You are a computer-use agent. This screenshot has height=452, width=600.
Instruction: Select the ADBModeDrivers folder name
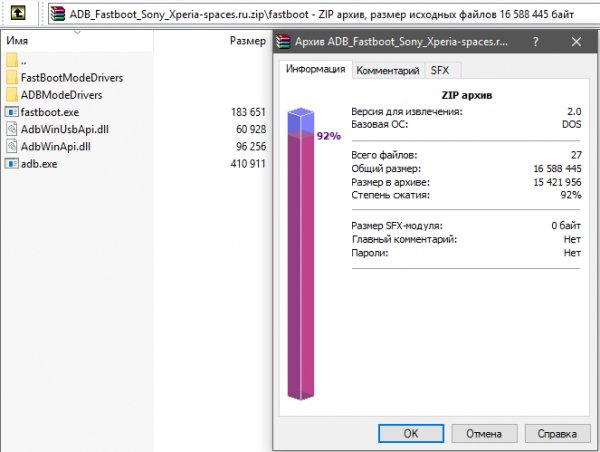(x=62, y=95)
